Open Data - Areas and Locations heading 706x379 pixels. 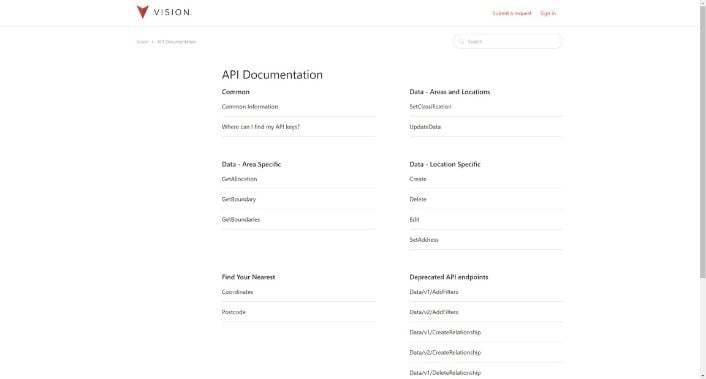450,92
